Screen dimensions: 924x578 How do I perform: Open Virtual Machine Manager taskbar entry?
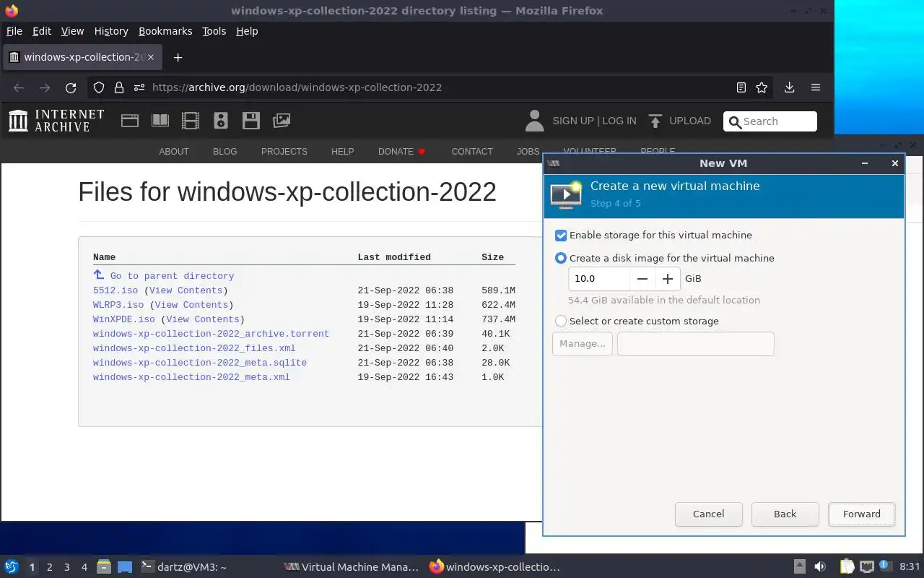click(x=352, y=567)
